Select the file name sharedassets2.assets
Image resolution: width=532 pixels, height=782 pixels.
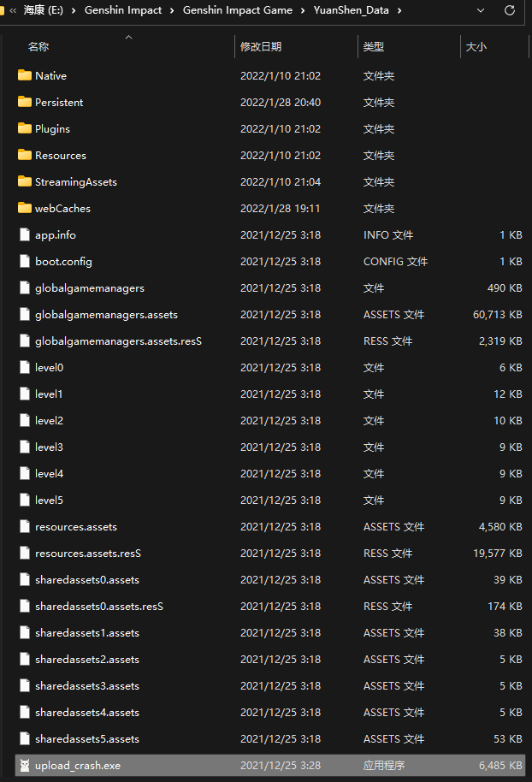87,659
